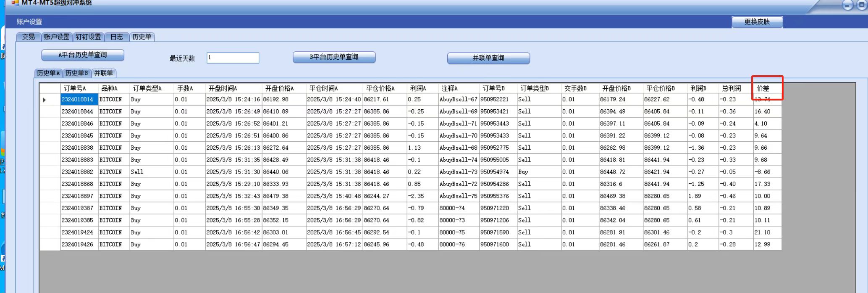Image resolution: width=868 pixels, height=293 pixels.
Task: Click the current row arrow indicator
Action: (45, 100)
